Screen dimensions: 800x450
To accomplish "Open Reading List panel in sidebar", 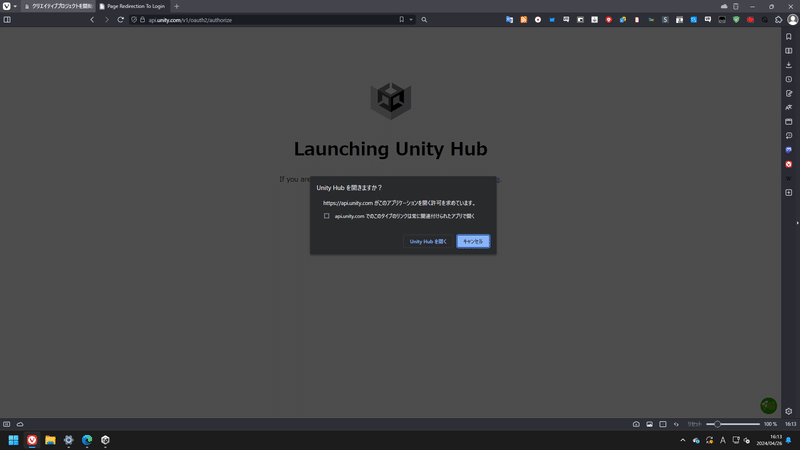I will tap(789, 51).
